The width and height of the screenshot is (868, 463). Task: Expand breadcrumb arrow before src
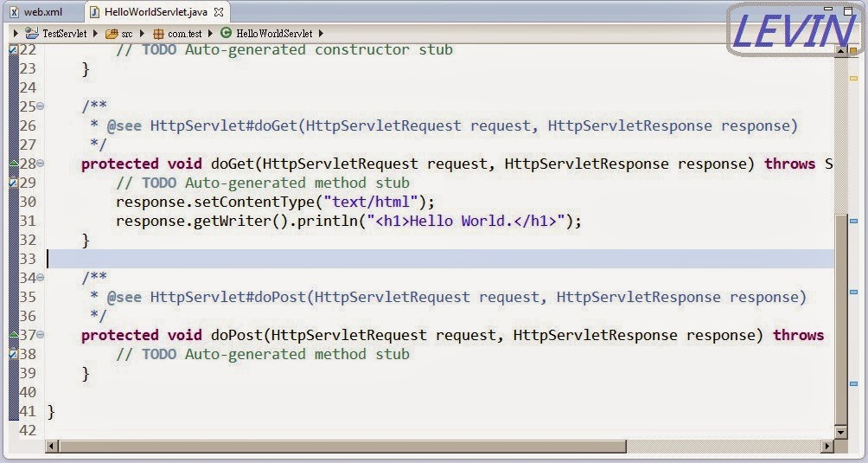[95, 34]
